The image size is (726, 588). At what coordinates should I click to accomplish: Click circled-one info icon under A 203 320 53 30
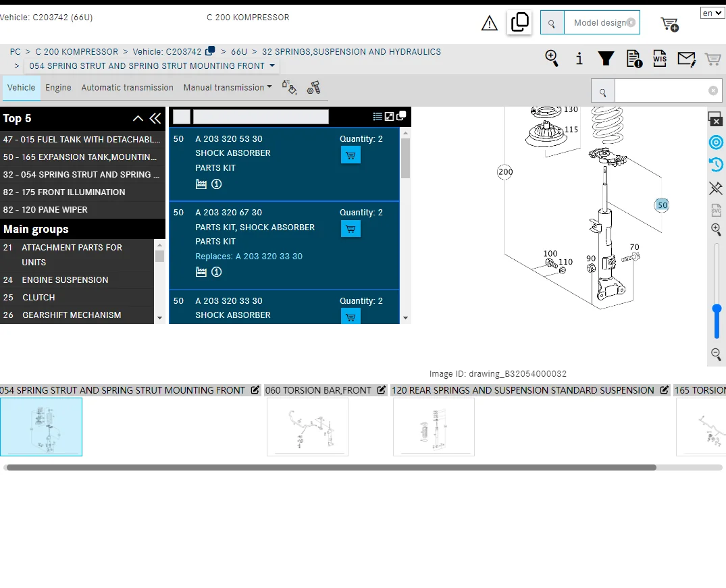click(x=216, y=184)
